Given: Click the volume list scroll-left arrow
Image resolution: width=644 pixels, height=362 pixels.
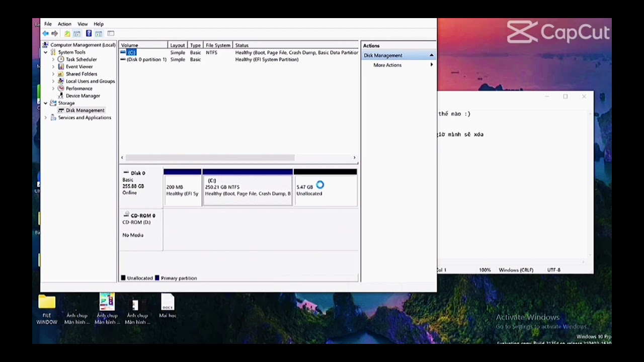Looking at the screenshot, I should point(122,157).
